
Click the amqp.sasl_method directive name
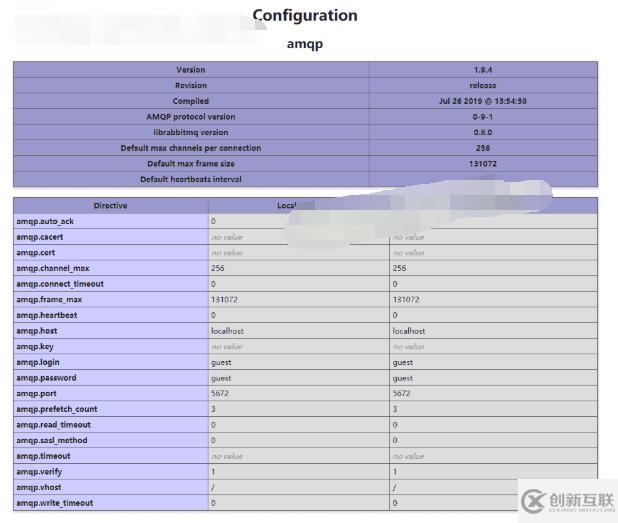pyautogui.click(x=52, y=441)
